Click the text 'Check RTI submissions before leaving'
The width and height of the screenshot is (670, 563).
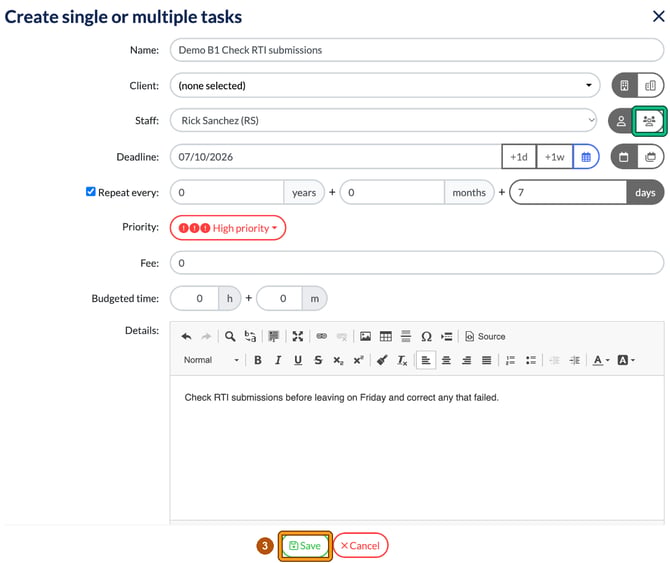[264, 397]
